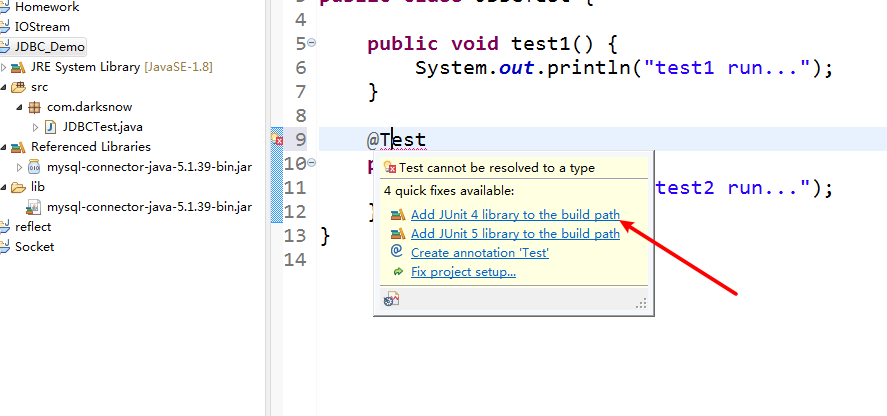Click the tooltip's bottom toolbar problem icon

point(391,299)
